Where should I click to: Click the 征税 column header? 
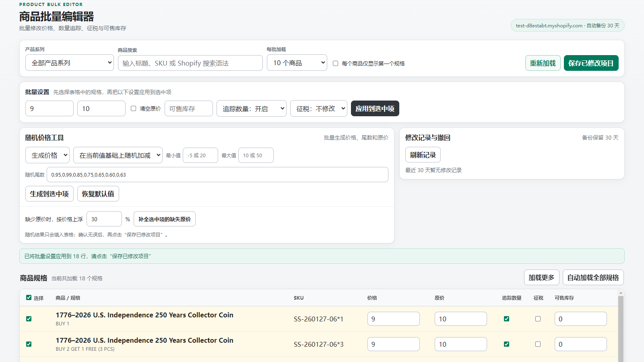click(539, 298)
